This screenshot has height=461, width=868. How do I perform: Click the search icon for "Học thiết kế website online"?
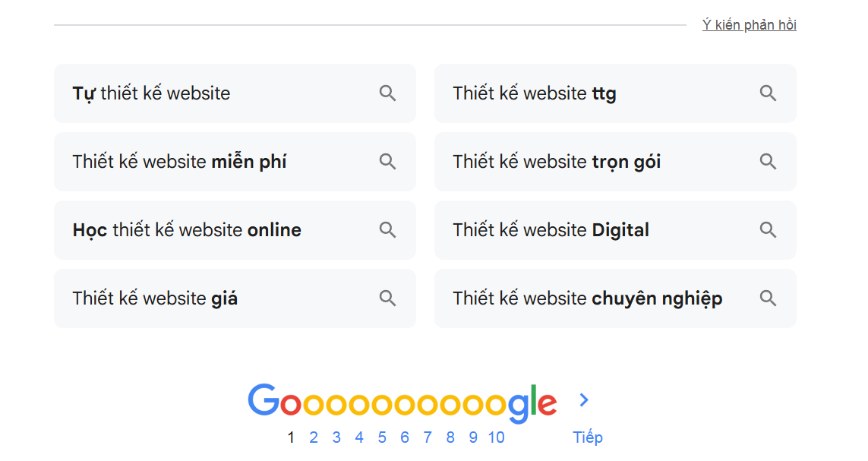point(387,229)
